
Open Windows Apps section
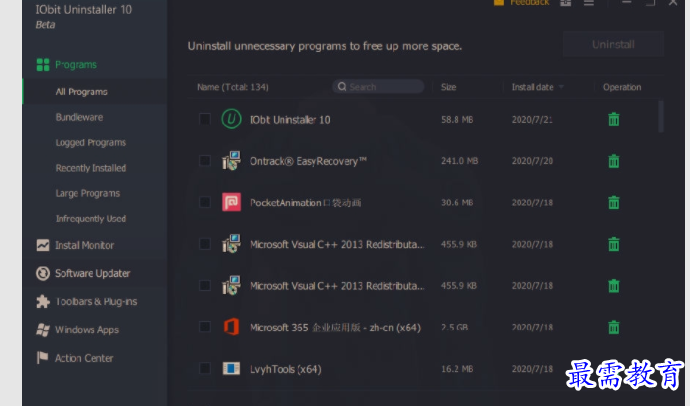87,329
